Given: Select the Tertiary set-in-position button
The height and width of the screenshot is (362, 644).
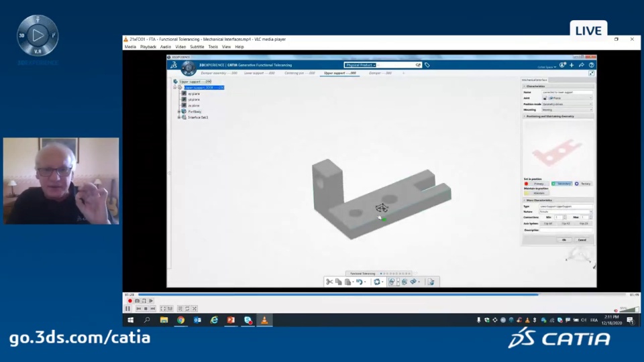Looking at the screenshot, I should tap(583, 184).
